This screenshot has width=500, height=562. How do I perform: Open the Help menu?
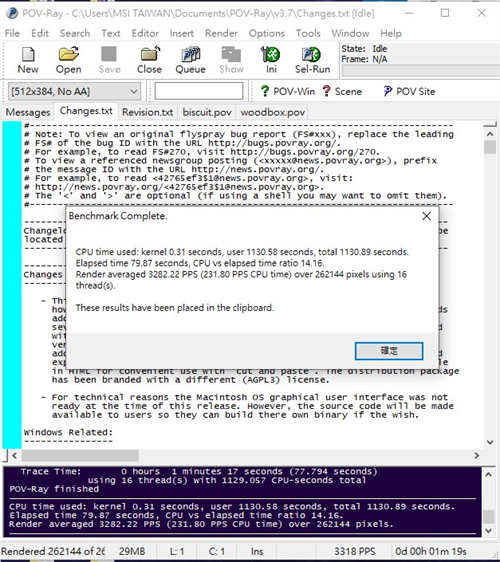tap(391, 33)
